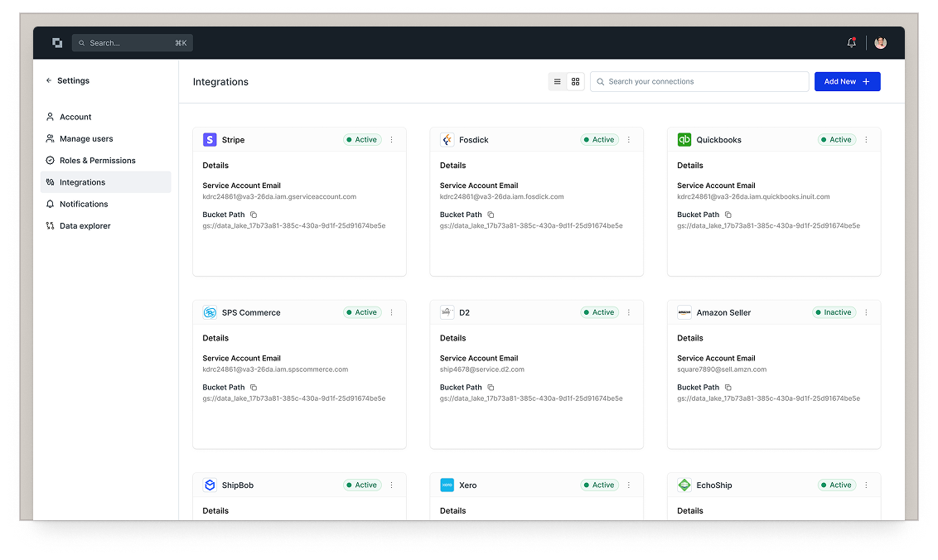Viewport: 938px width, 560px height.
Task: Click the notification bell icon
Action: 851,43
